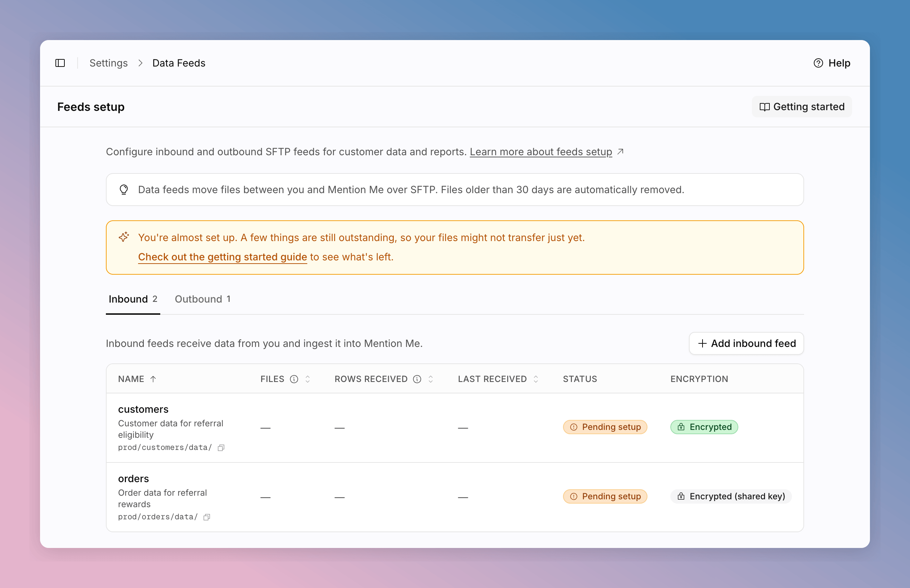Viewport: 910px width, 588px height.
Task: Click Encrypted (shared key) badge
Action: tap(731, 496)
